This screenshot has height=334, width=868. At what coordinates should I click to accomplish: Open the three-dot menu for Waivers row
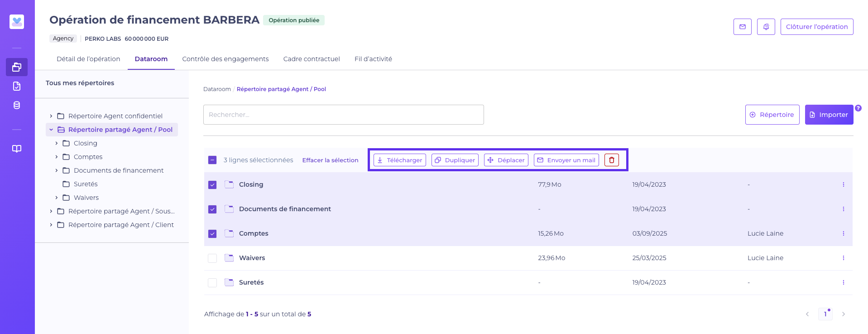click(843, 258)
